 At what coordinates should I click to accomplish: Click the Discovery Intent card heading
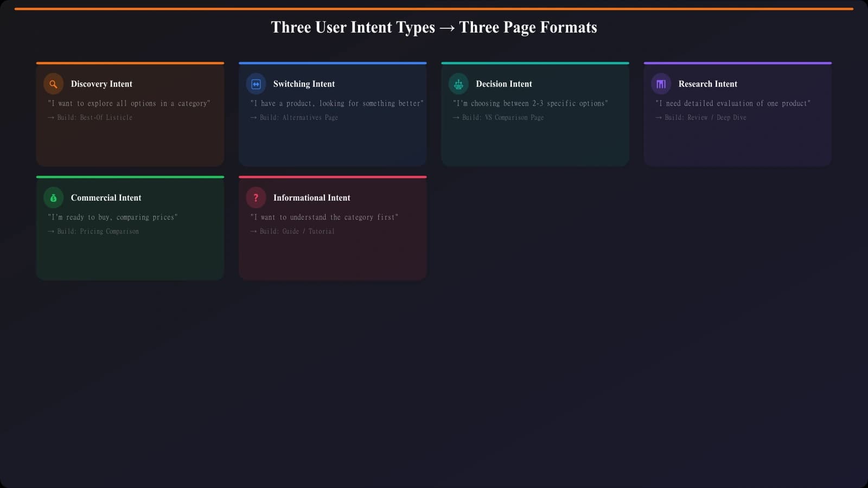(101, 84)
